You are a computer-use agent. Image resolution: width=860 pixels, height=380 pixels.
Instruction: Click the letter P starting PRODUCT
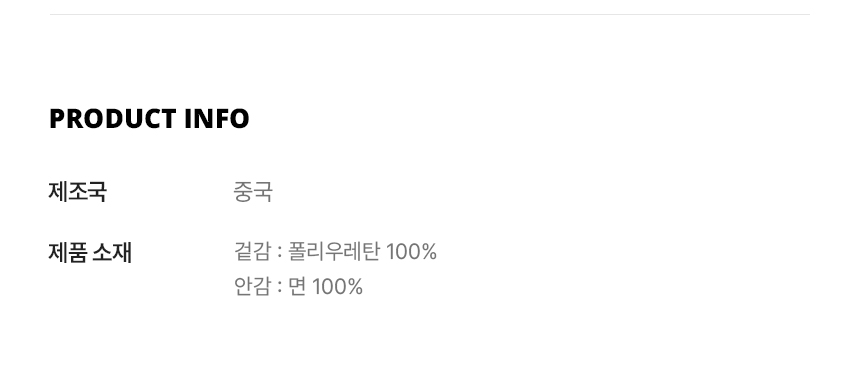pyautogui.click(x=57, y=119)
